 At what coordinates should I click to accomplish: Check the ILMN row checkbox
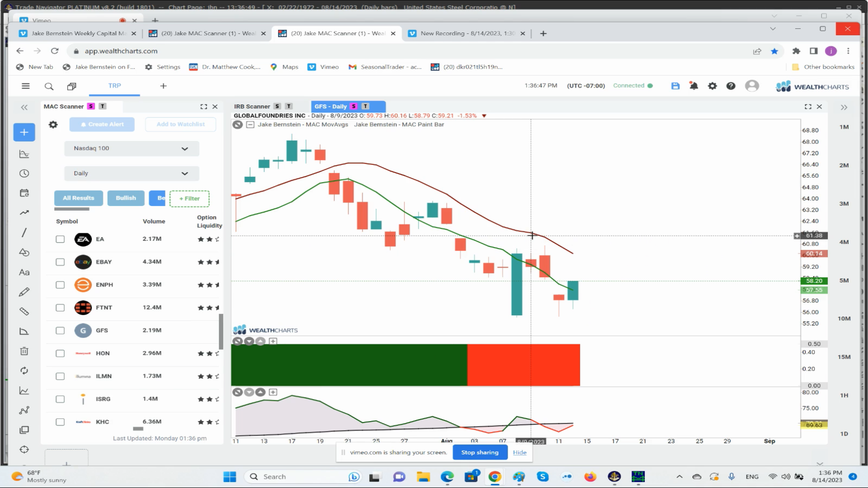(60, 376)
